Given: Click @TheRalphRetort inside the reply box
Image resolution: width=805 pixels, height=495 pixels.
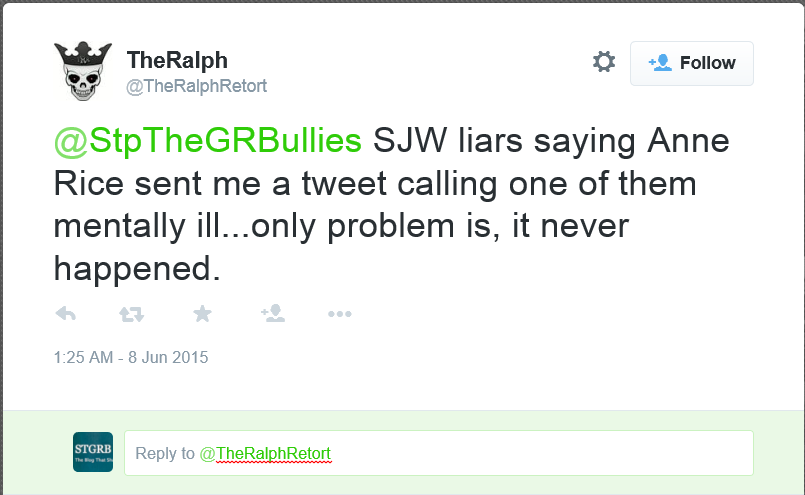Looking at the screenshot, I should coord(265,453).
